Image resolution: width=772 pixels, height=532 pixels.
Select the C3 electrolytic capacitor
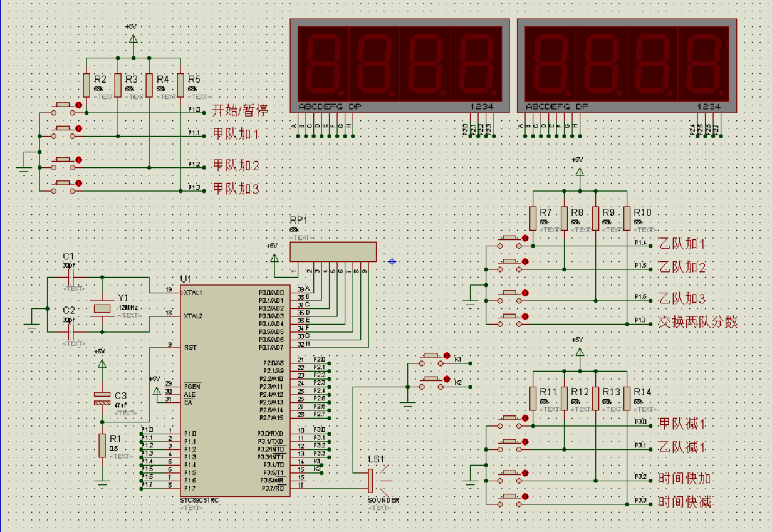click(x=102, y=398)
